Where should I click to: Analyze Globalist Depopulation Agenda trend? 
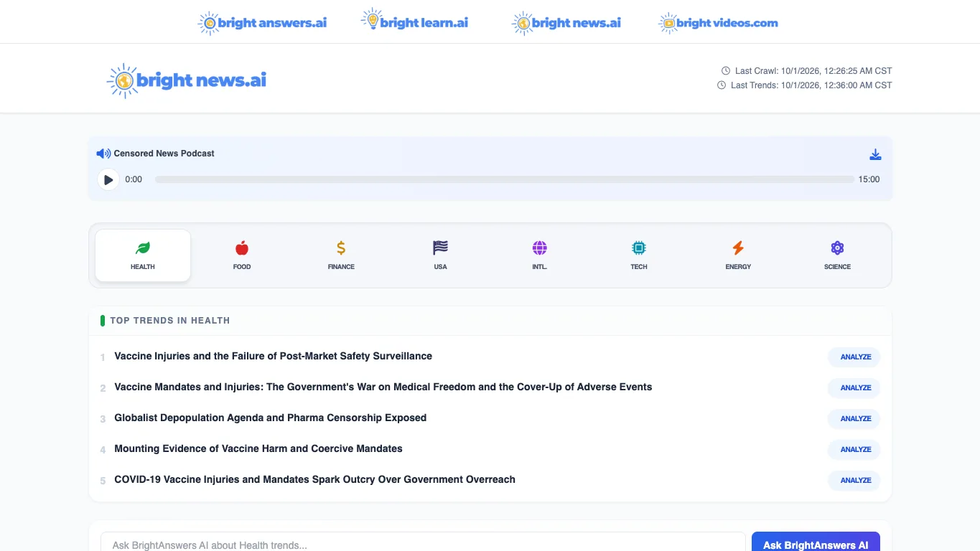(855, 418)
